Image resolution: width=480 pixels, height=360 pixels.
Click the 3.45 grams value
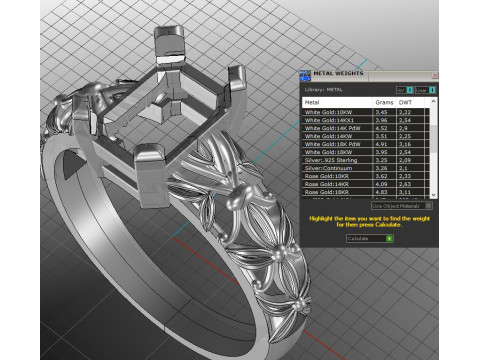[381, 112]
